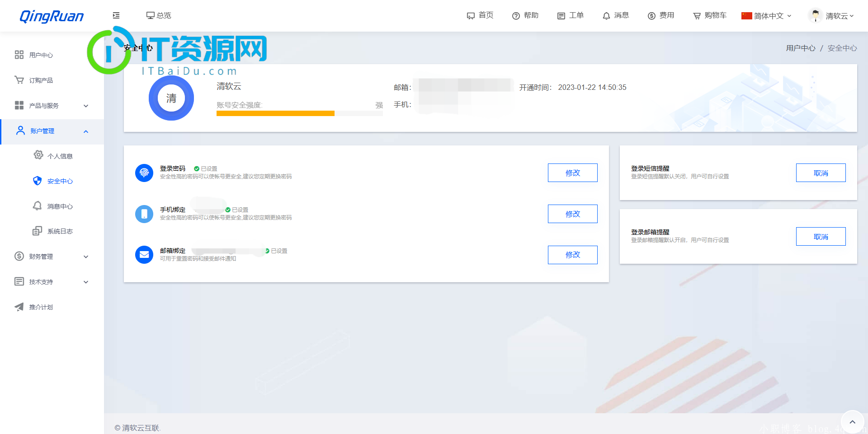
Task: Click the 推介计划 paper plane icon
Action: click(x=19, y=307)
